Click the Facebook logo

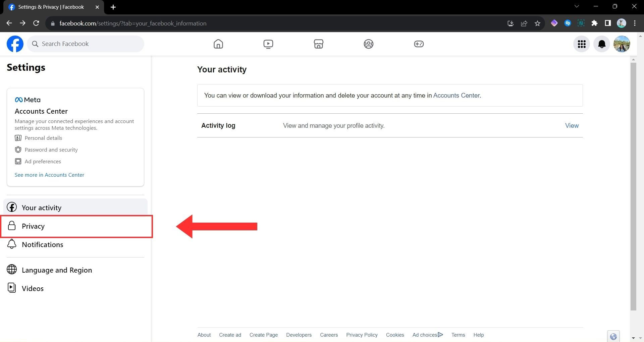point(15,44)
